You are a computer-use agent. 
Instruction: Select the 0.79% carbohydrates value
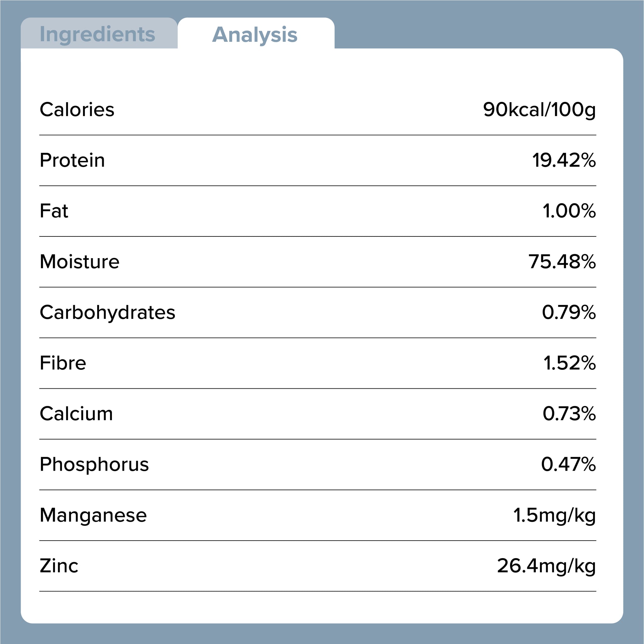tap(569, 312)
